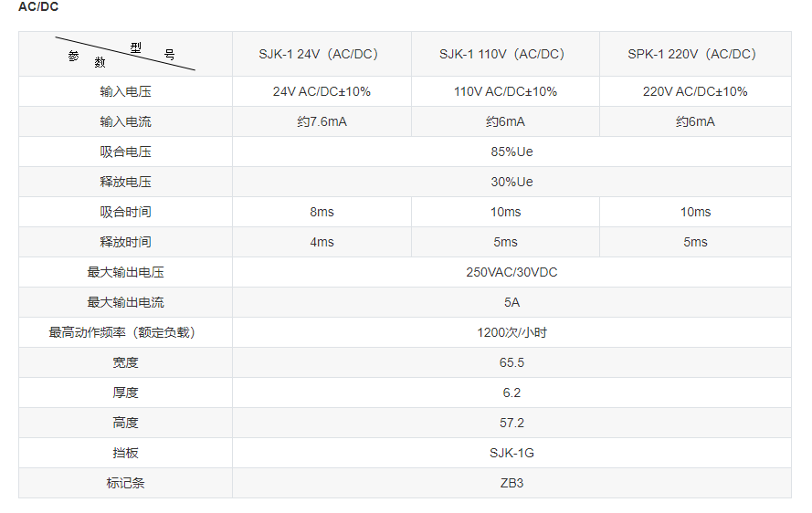Select the 24V AC/DC±10% cell
Viewport: 812px width, 513px height.
tap(322, 91)
